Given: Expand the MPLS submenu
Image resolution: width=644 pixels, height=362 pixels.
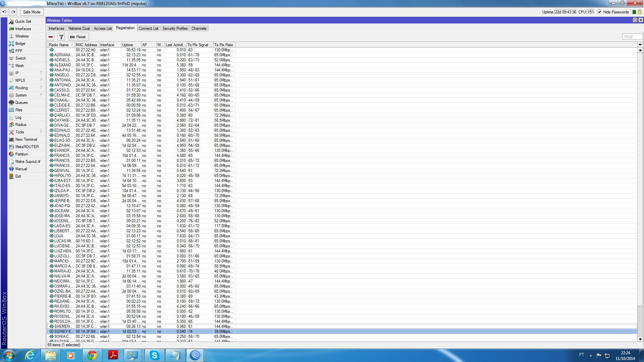Looking at the screenshot, I should 42,80.
